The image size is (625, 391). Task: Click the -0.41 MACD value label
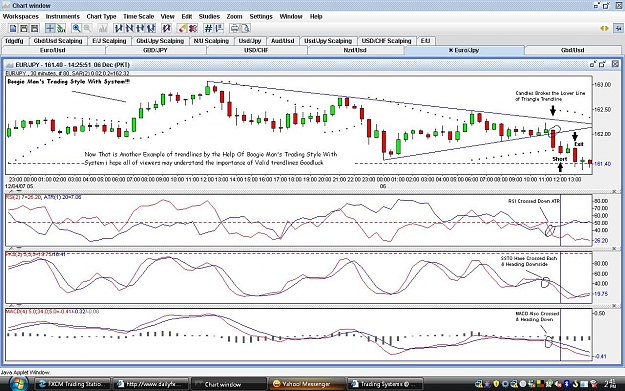pos(600,356)
